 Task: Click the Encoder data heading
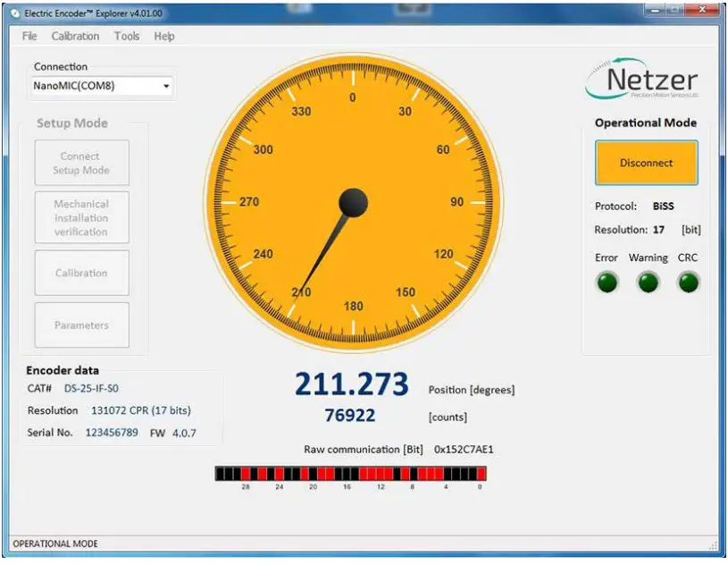(x=63, y=370)
